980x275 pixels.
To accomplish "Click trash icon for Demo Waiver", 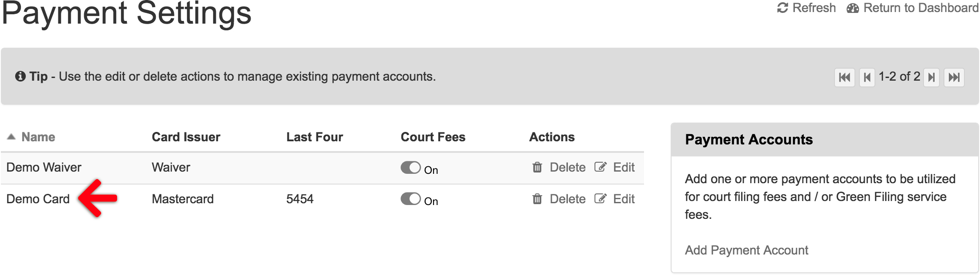I will tap(537, 167).
